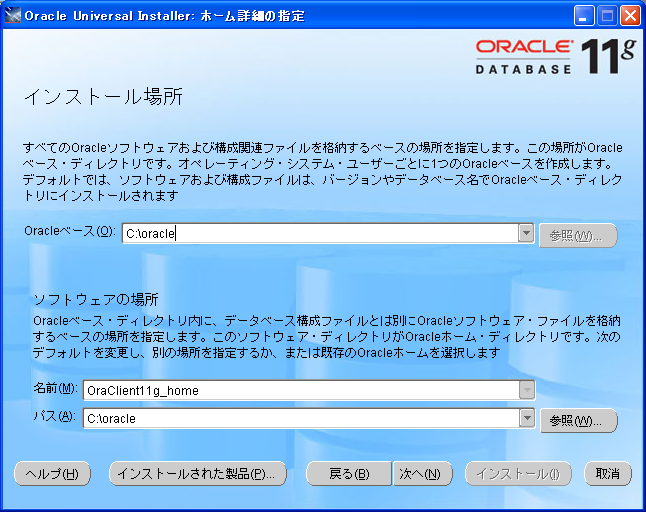Viewport: 646px width, 512px height.
Task: Expand the Oracleベース dropdown arrow
Action: tap(526, 234)
